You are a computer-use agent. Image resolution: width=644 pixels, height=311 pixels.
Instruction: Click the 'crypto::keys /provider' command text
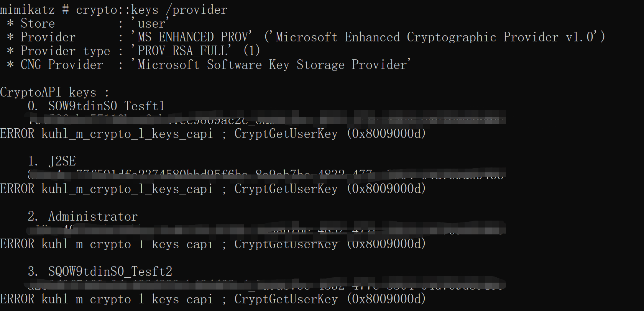tap(151, 10)
